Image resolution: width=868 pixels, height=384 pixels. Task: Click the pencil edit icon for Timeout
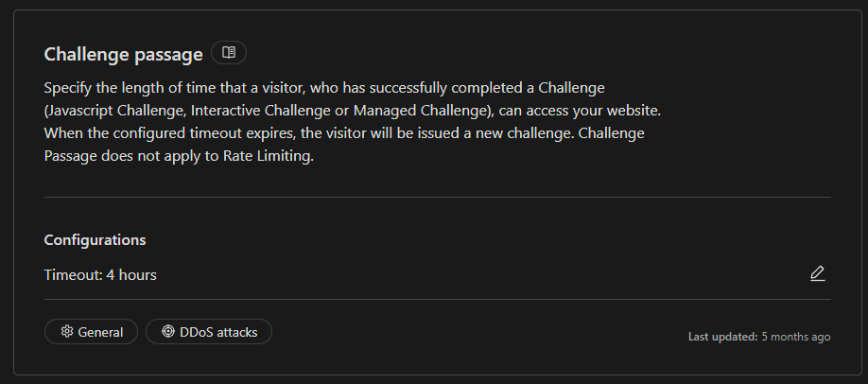coord(818,274)
